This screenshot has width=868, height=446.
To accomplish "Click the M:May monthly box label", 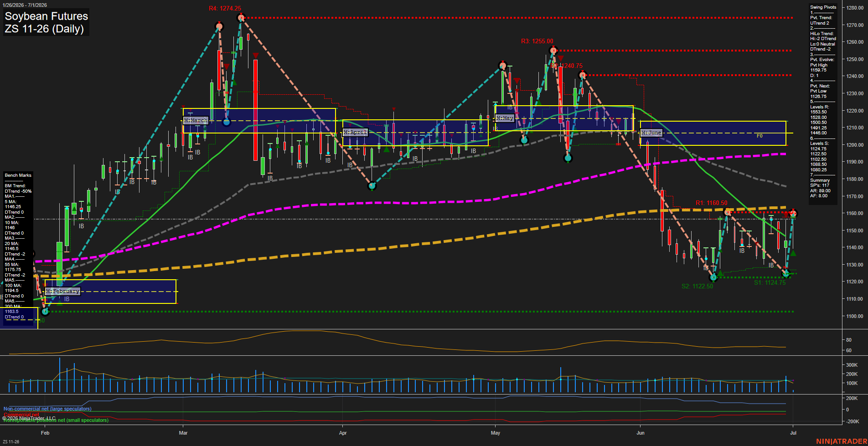I will (x=505, y=118).
